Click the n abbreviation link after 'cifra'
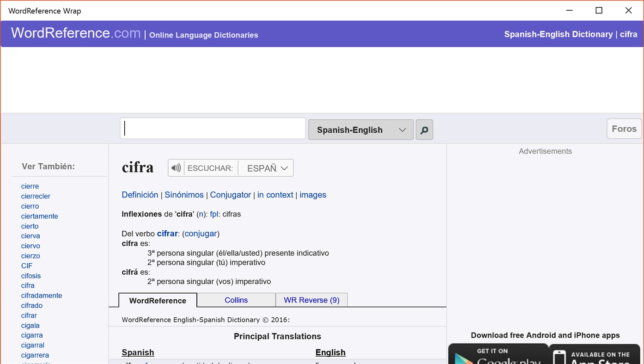Screen dimensions: 644x364 [201, 214]
